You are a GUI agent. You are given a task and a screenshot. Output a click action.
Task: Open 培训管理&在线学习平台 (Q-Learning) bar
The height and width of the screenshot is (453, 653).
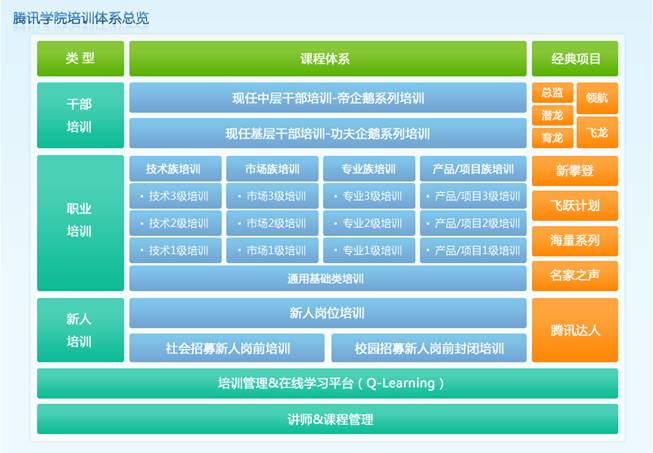pos(327,383)
